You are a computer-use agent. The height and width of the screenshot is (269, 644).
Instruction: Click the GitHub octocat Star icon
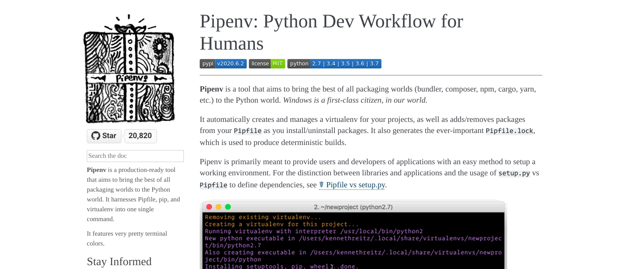[96, 136]
